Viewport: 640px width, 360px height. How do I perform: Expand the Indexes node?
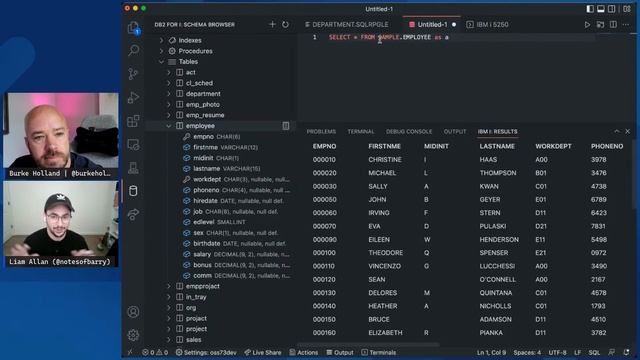tap(161, 40)
